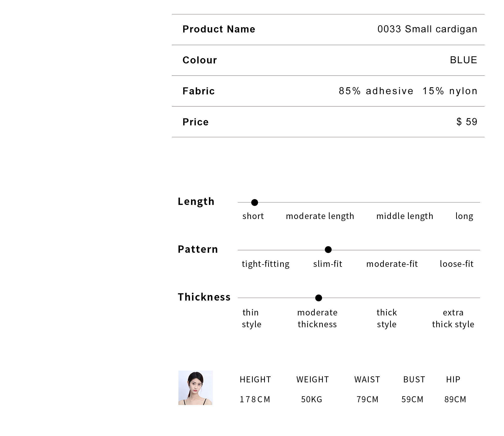The height and width of the screenshot is (436, 504).
Task: Select the 'Product Name' label
Action: [219, 29]
